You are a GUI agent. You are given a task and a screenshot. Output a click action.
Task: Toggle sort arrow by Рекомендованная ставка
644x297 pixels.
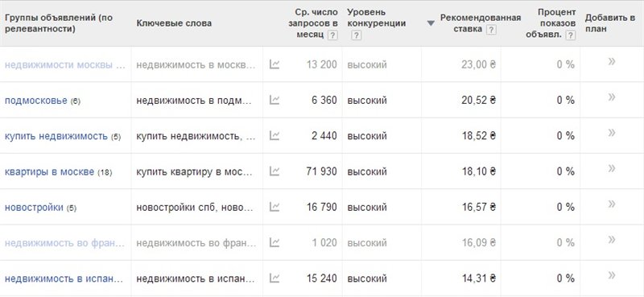click(431, 23)
